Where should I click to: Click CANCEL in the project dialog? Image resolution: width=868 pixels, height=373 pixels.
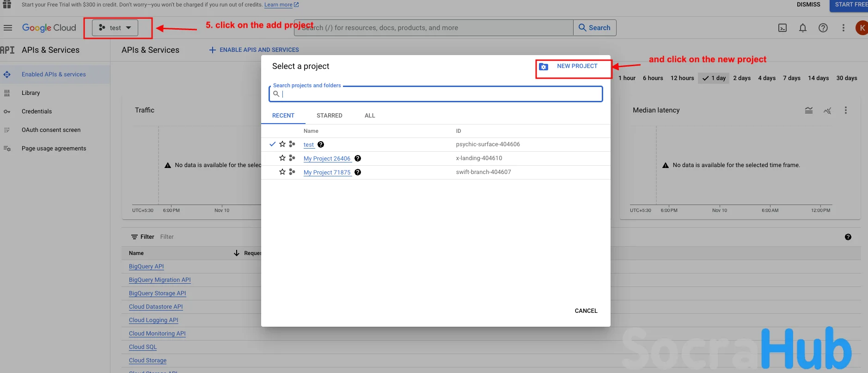(x=586, y=311)
